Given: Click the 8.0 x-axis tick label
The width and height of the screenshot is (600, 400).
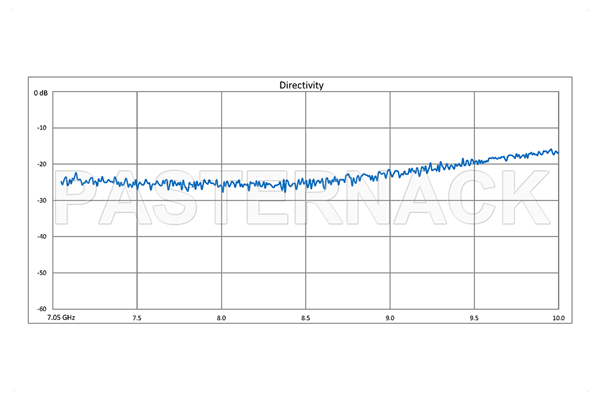Looking at the screenshot, I should coord(221,318).
